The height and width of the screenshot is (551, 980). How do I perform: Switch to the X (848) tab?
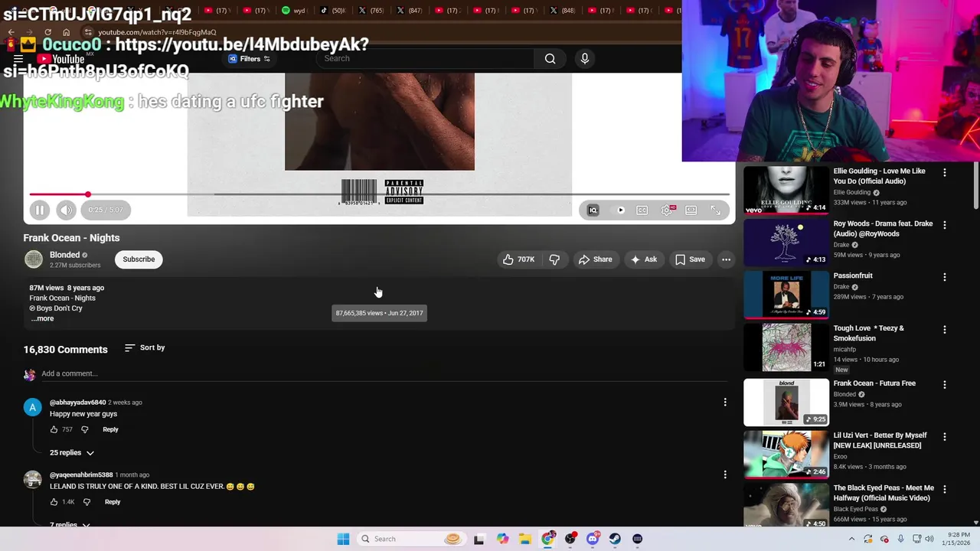[563, 11]
